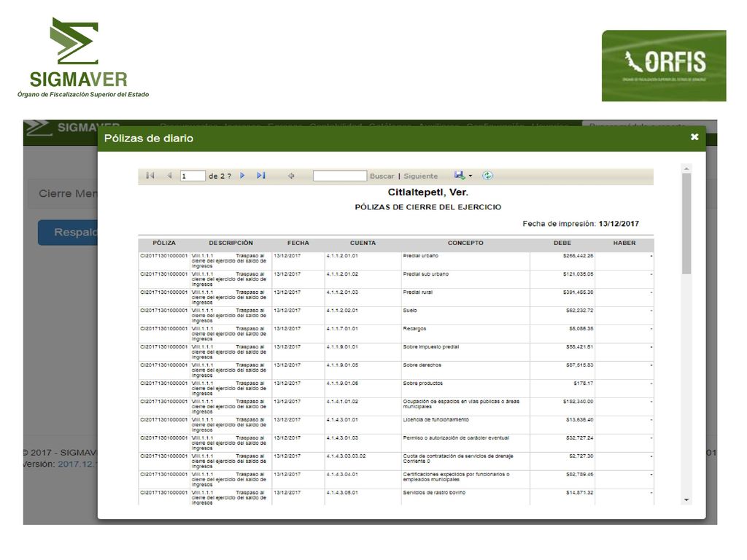This screenshot has height=560, width=747.
Task: Click the Buscar link
Action: [x=382, y=176]
